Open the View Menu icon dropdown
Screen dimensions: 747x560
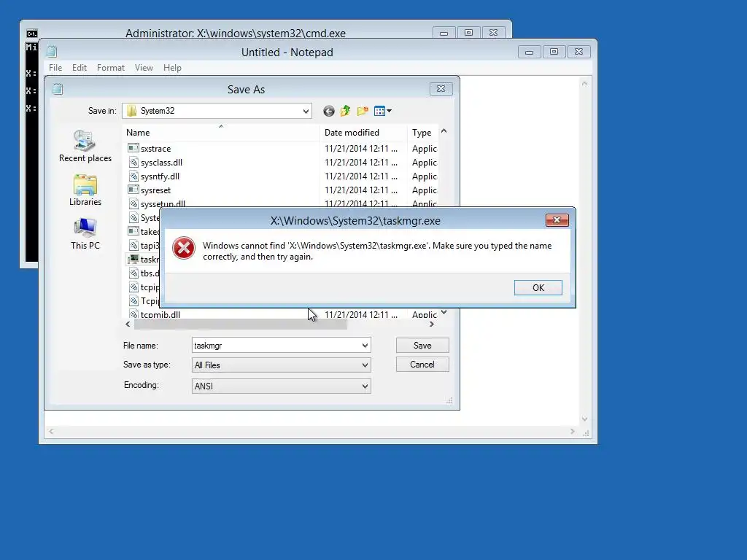click(x=382, y=111)
